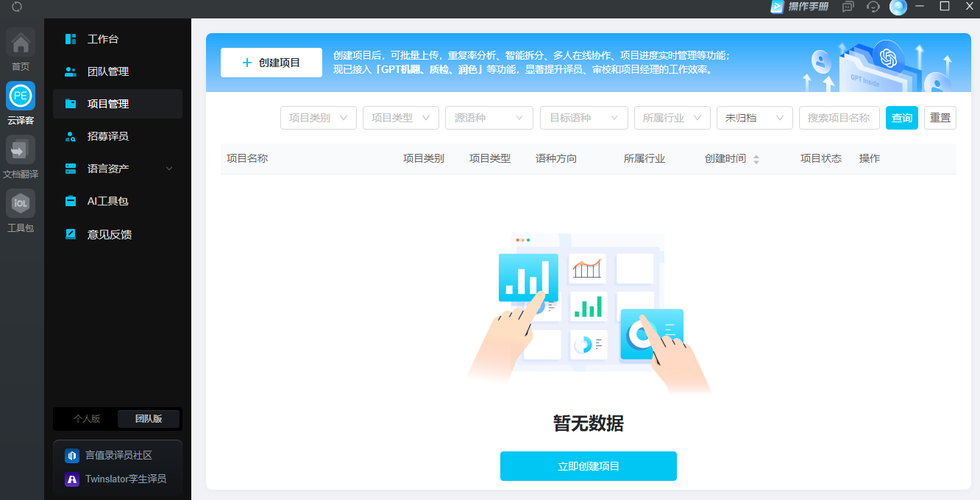
Task: Click the 创建项目 button
Action: (271, 63)
